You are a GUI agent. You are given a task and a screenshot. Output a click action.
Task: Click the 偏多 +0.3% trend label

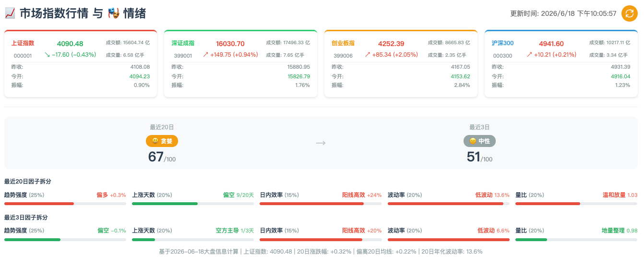tap(111, 195)
